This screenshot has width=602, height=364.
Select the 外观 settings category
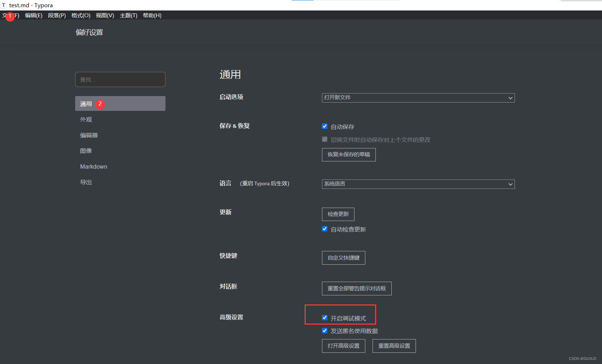click(120, 120)
